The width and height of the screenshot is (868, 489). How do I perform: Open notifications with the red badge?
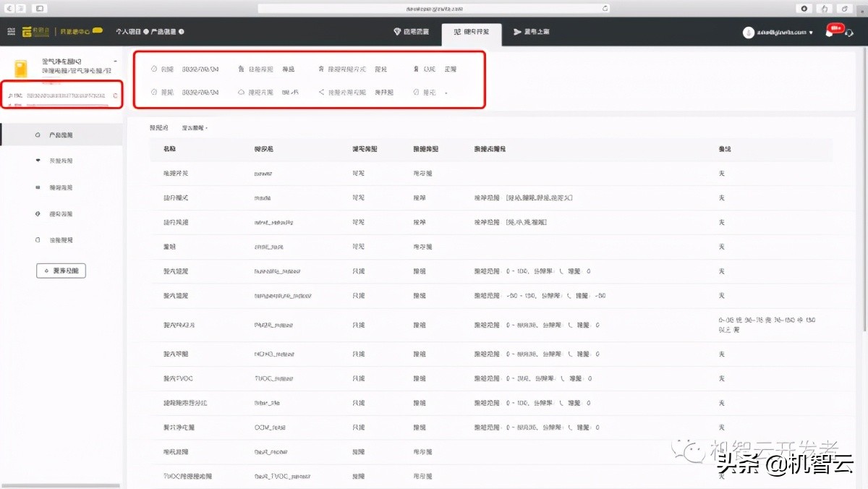(x=830, y=32)
